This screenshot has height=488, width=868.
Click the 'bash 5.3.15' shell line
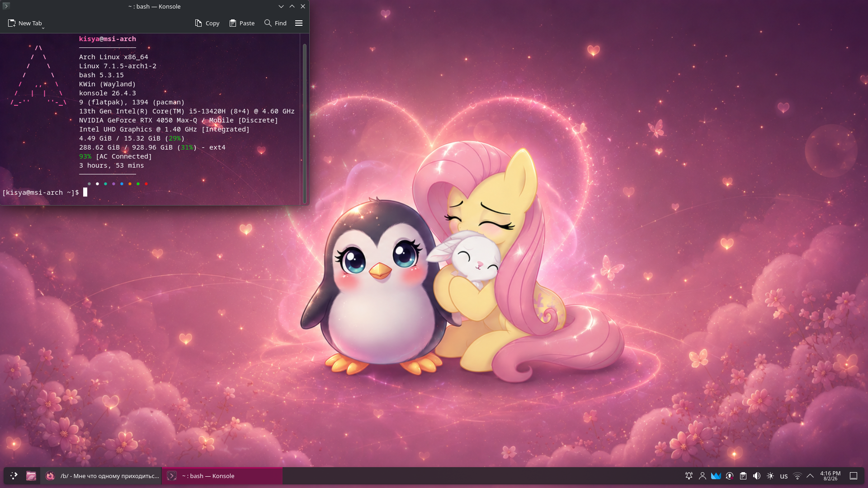[x=101, y=75]
